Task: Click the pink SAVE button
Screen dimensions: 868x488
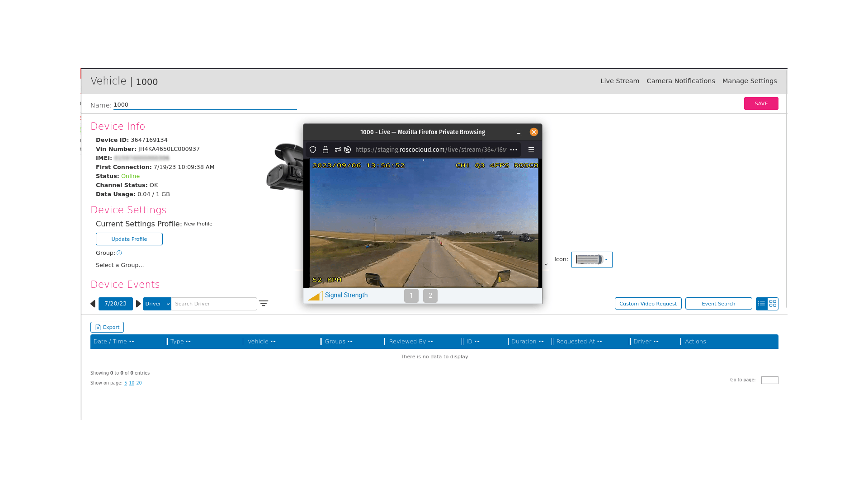Action: pyautogui.click(x=761, y=103)
